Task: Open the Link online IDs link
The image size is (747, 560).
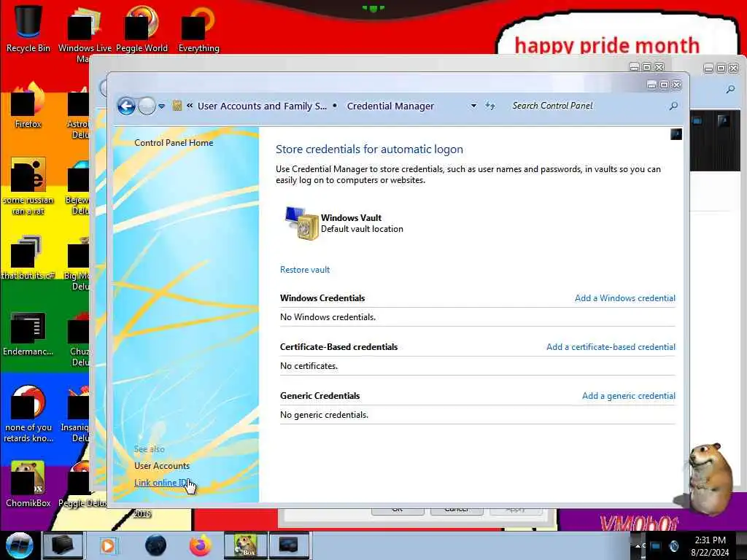Action: coord(163,483)
